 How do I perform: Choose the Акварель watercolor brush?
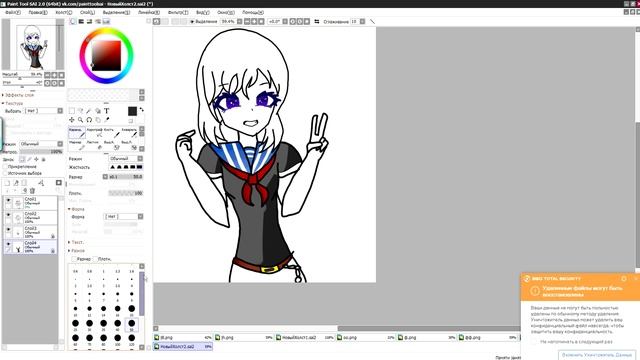click(x=129, y=132)
